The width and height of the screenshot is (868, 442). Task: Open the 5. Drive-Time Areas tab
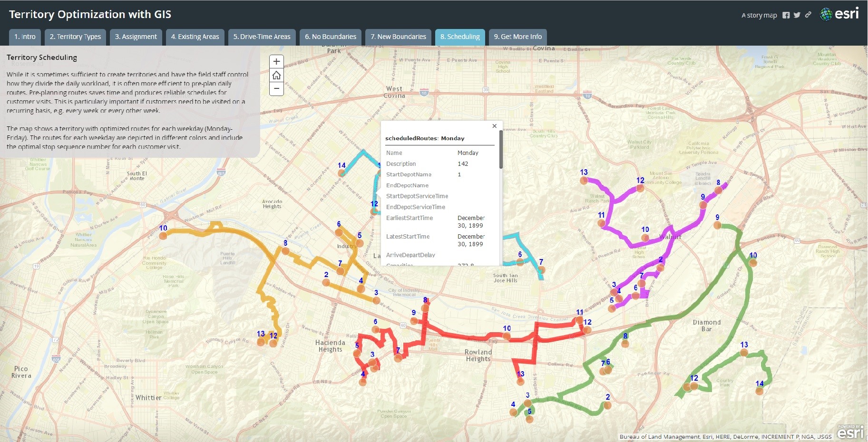[262, 37]
